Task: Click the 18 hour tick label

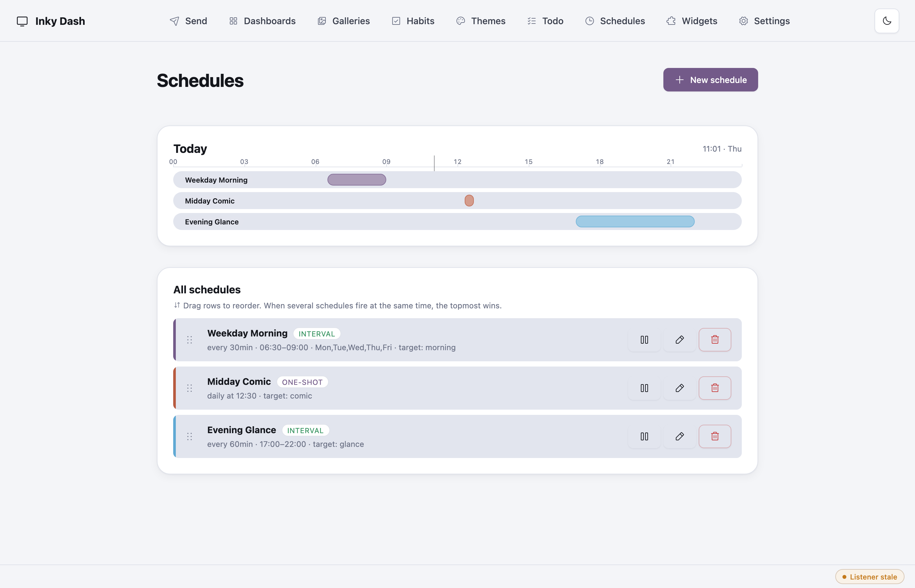Action: click(600, 162)
